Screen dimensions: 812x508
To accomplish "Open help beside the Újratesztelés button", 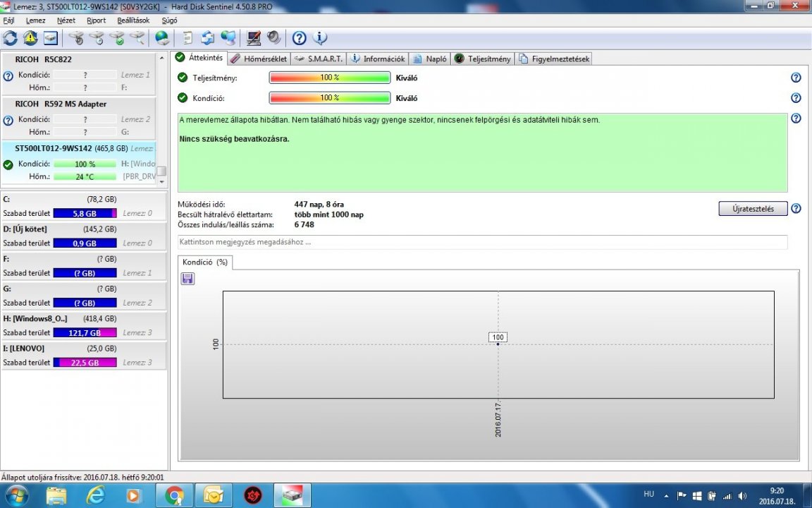I will click(796, 208).
